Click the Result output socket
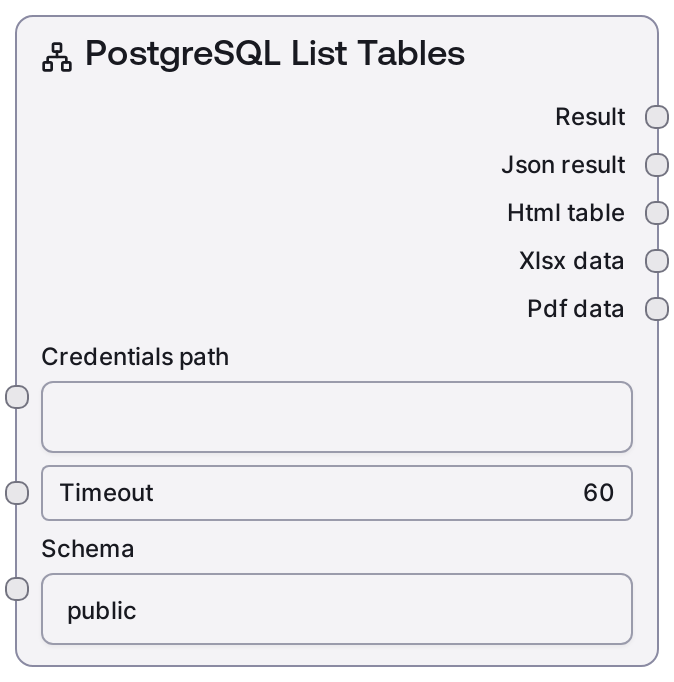 point(657,117)
